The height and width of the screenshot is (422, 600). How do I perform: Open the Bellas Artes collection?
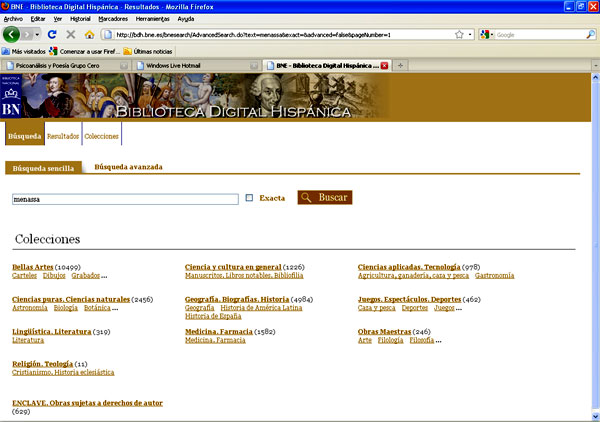pyautogui.click(x=33, y=267)
